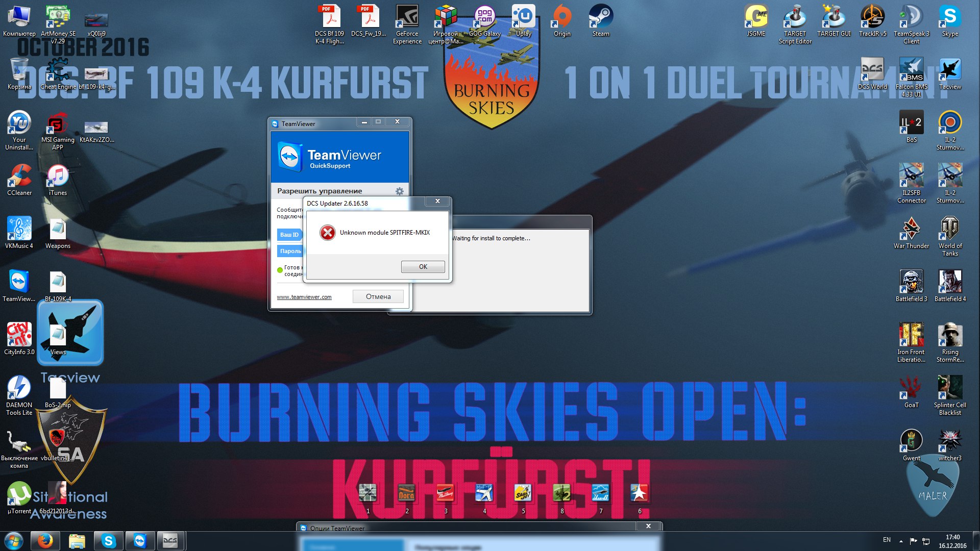Image resolution: width=980 pixels, height=551 pixels.
Task: Launch Steam desktop shortcut
Action: 601,21
